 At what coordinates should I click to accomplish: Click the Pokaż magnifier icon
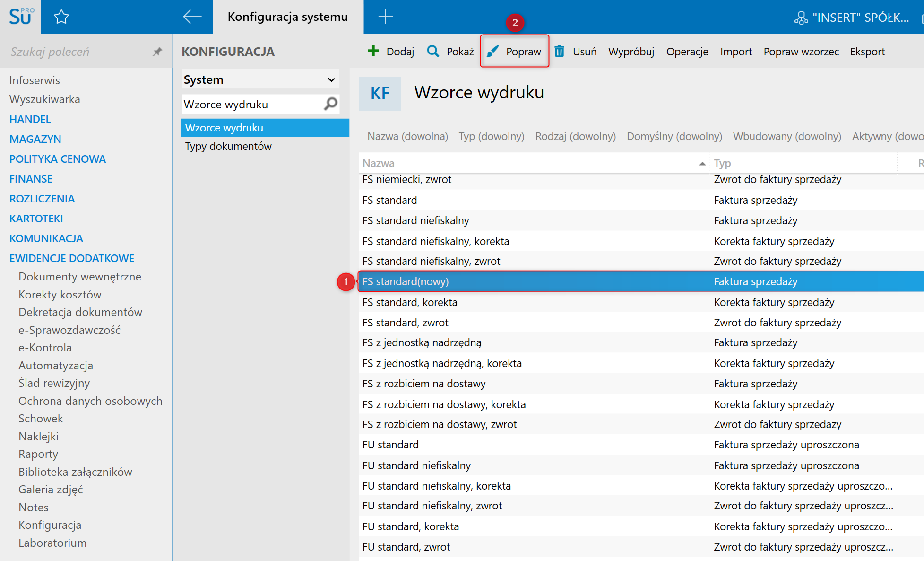click(x=433, y=51)
